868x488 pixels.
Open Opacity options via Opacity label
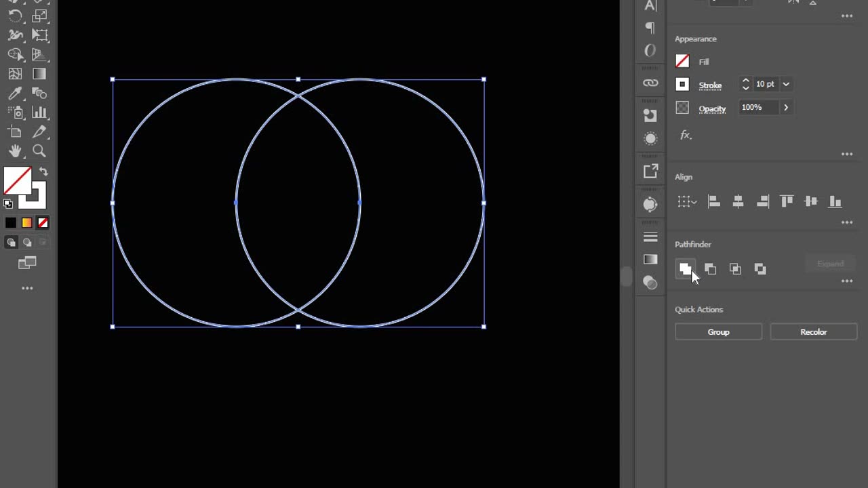(712, 108)
